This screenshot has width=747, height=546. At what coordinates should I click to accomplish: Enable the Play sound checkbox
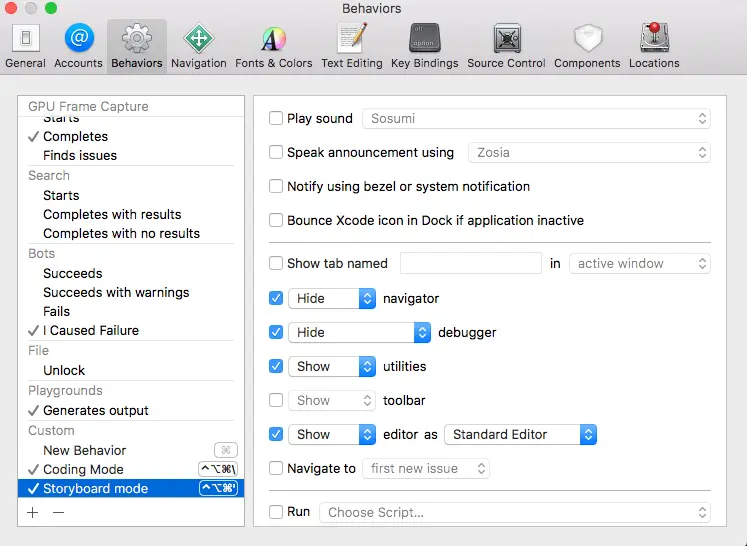coord(276,118)
